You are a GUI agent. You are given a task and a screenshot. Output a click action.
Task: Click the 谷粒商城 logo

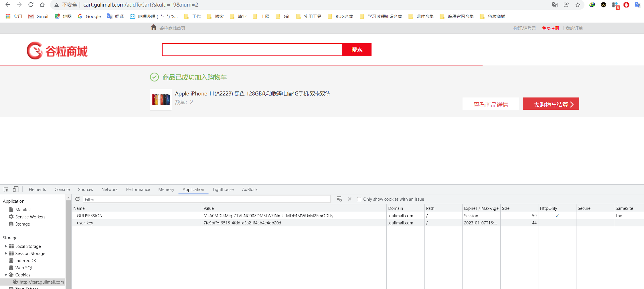pos(57,51)
